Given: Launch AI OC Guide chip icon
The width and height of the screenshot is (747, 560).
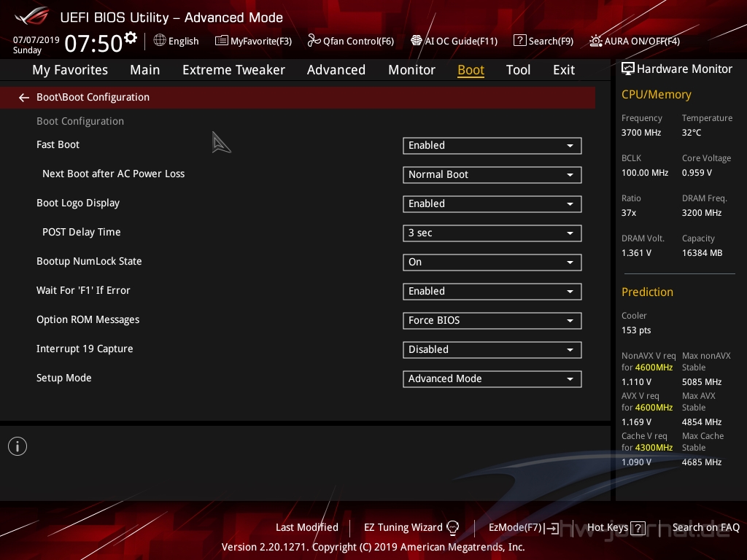Looking at the screenshot, I should (417, 41).
